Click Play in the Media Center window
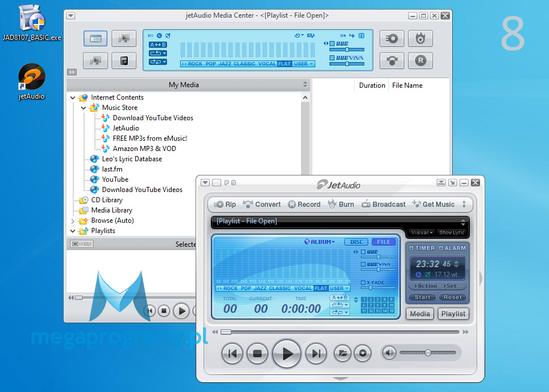The width and height of the screenshot is (549, 392). pos(181,311)
